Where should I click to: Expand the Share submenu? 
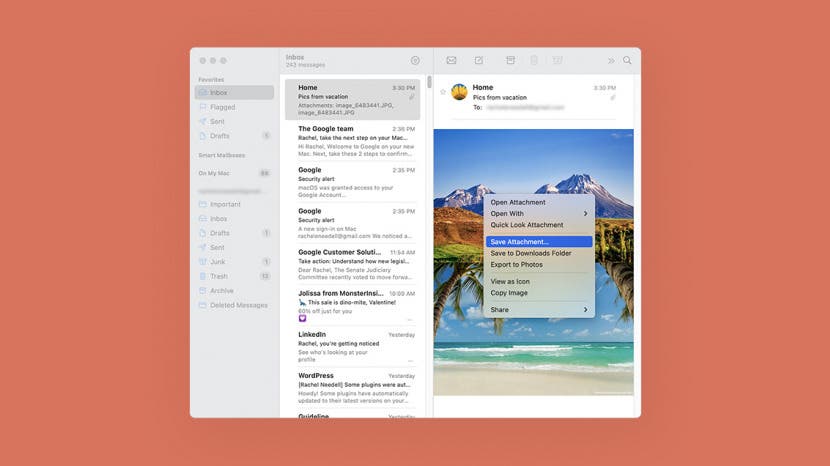coord(539,310)
